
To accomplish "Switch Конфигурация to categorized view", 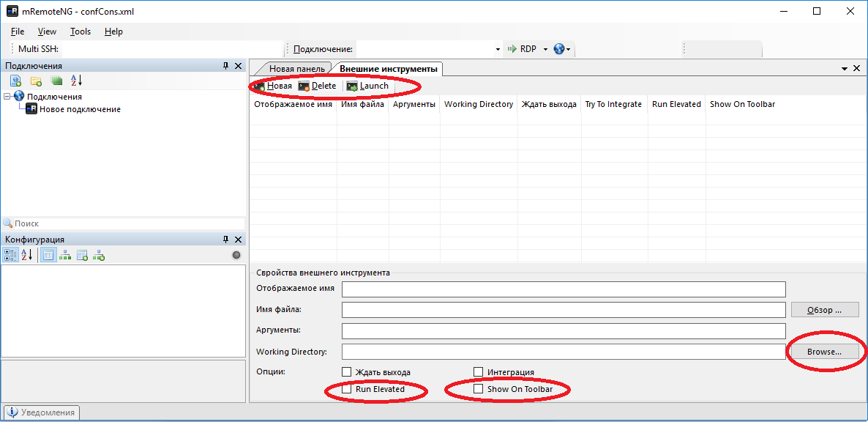I will [10, 255].
